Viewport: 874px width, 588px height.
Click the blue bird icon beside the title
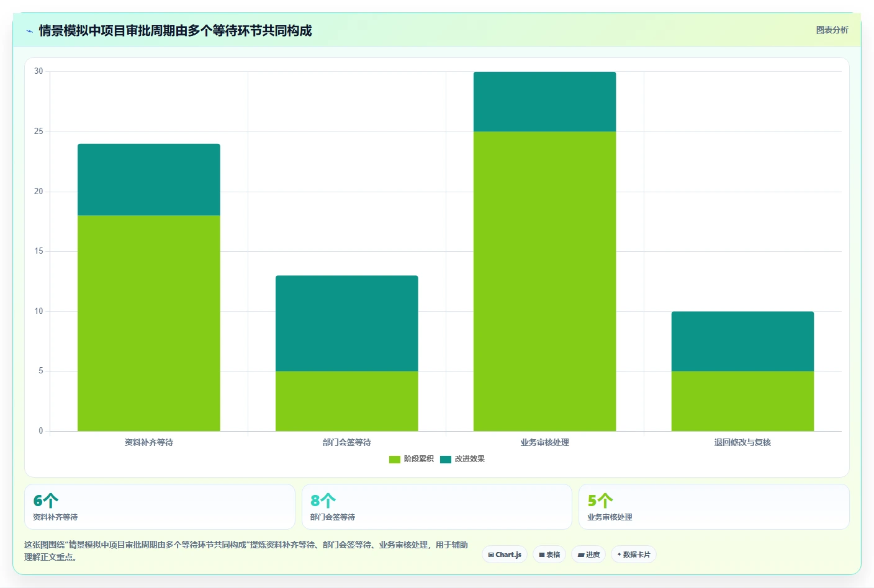click(x=29, y=31)
